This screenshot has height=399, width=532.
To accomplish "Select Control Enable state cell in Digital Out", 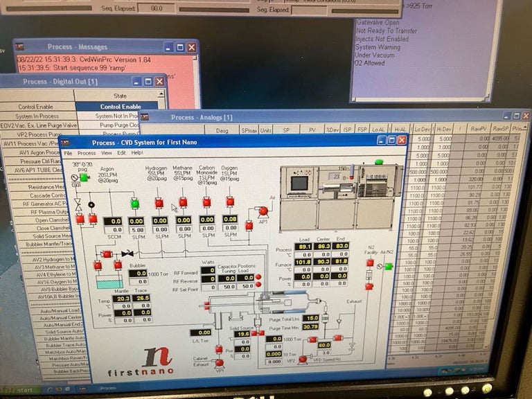I will [117, 107].
